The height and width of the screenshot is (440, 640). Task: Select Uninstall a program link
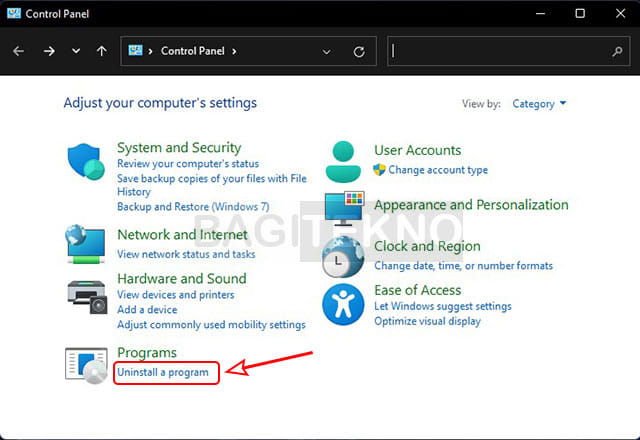point(163,372)
